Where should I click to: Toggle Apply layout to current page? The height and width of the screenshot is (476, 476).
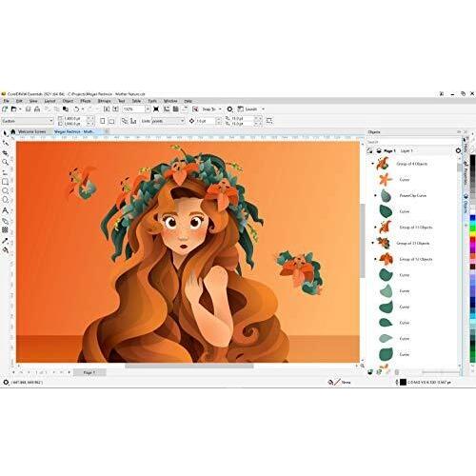tap(133, 121)
